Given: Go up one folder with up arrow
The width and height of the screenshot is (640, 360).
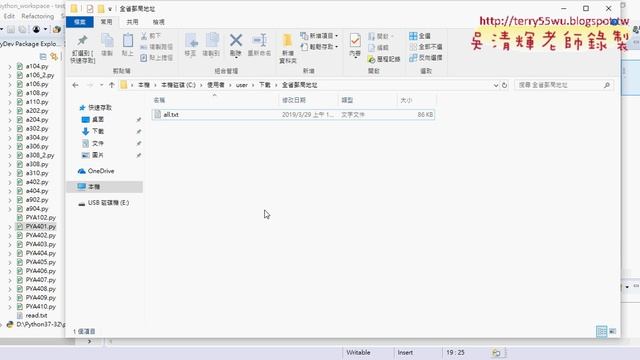Looking at the screenshot, I should [111, 85].
